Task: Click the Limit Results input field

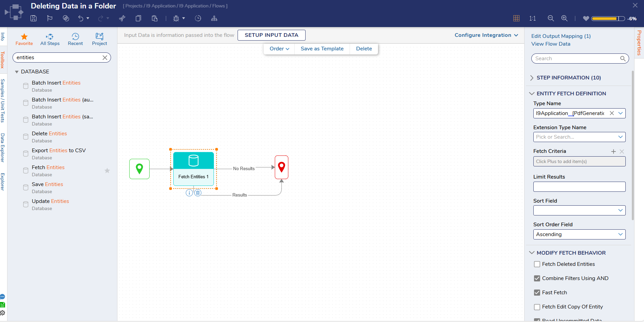Action: [579, 187]
